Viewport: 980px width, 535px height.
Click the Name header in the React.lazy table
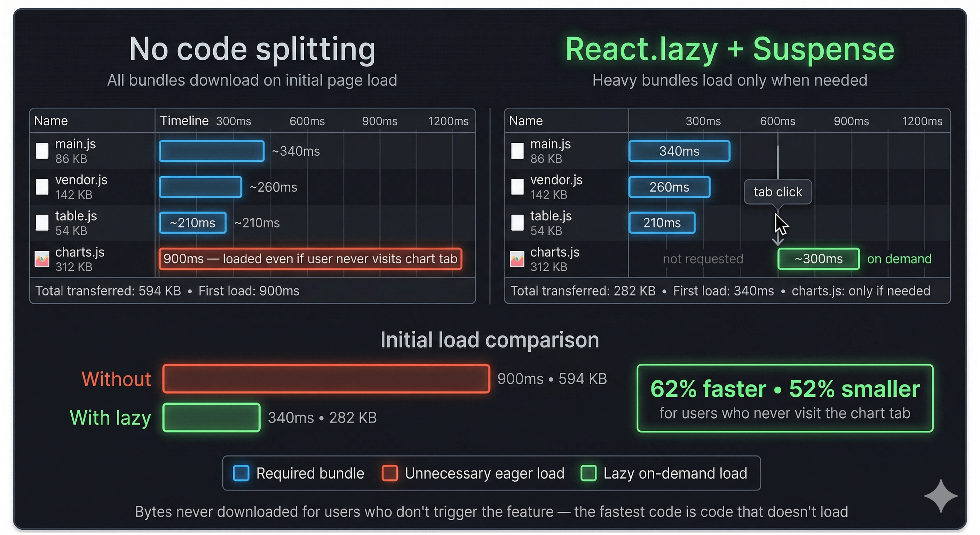coord(526,121)
